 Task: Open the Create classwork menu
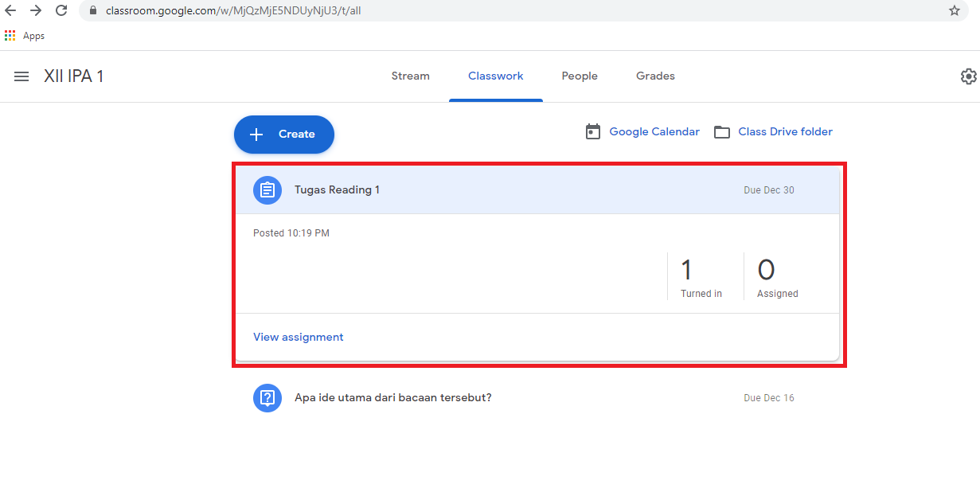(x=284, y=135)
